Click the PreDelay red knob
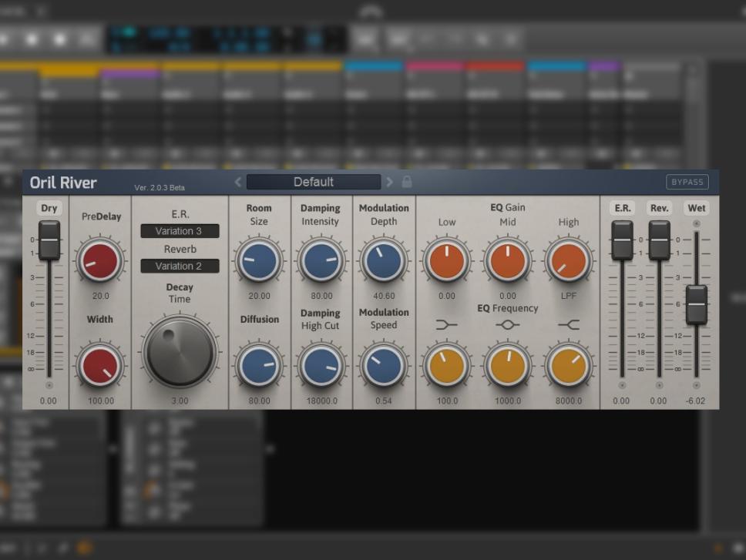 coord(100,262)
